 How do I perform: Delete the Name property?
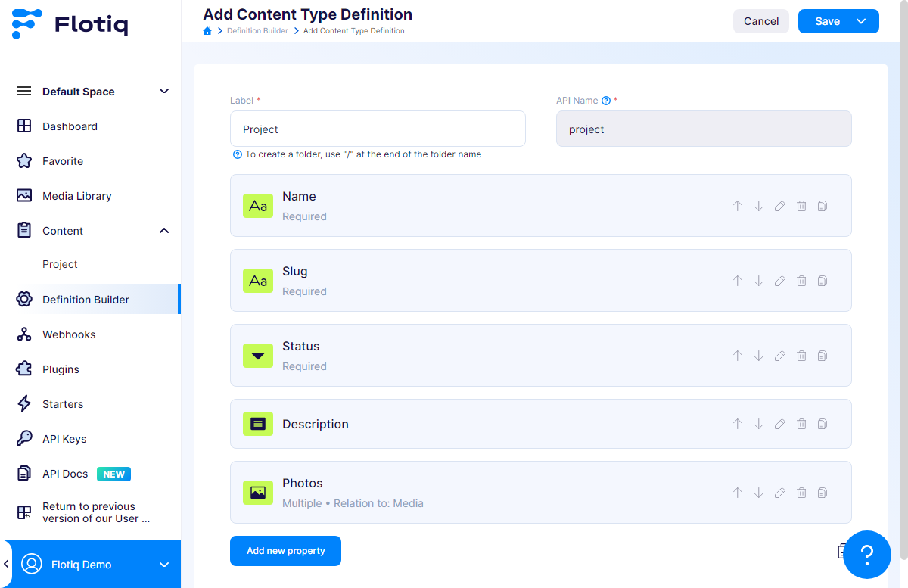tap(801, 206)
